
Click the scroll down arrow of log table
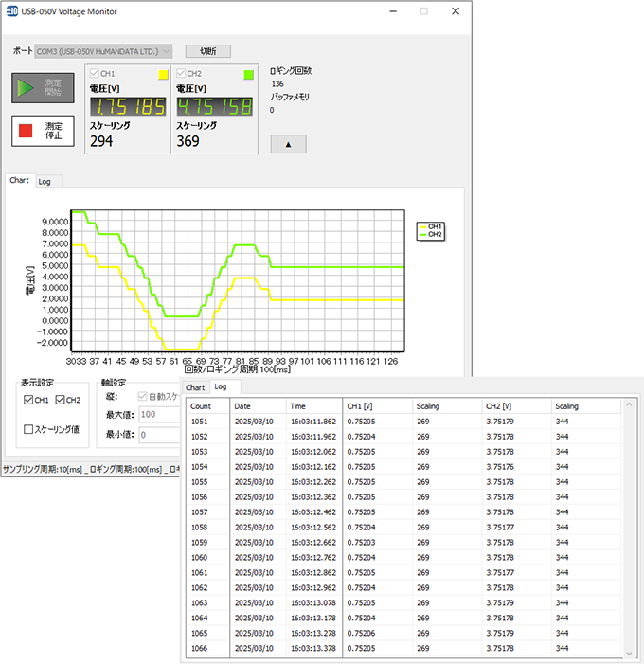coord(629,653)
